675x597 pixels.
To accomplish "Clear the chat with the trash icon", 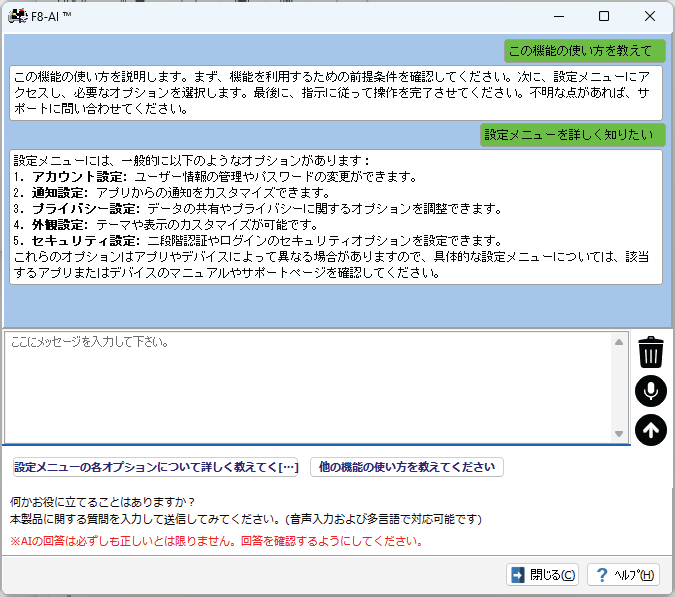I will click(650, 352).
